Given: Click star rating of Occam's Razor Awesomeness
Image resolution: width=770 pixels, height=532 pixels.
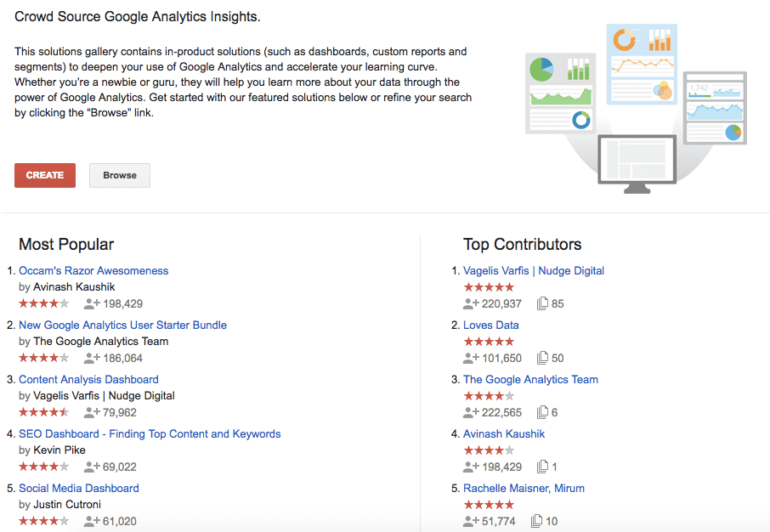Looking at the screenshot, I should tap(43, 303).
